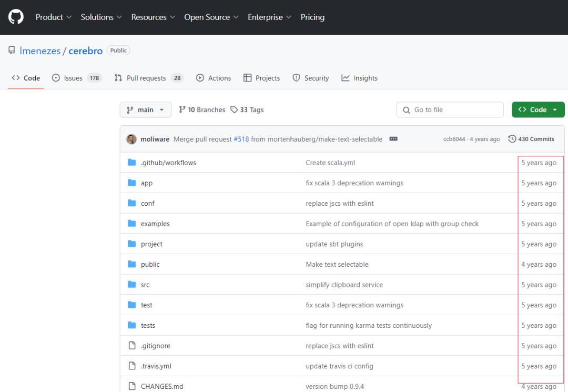The height and width of the screenshot is (392, 568).
Task: Click the tag icon beside 33 Tags
Action: coord(234,109)
